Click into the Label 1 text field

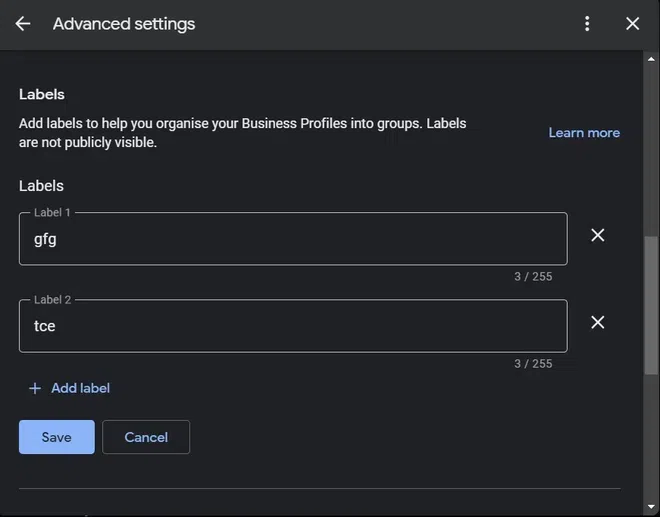pos(293,240)
